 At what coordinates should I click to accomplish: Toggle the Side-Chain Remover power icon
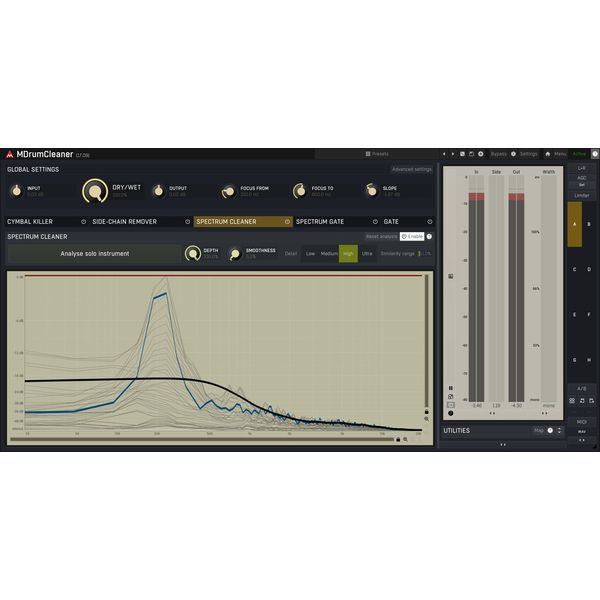(x=188, y=222)
